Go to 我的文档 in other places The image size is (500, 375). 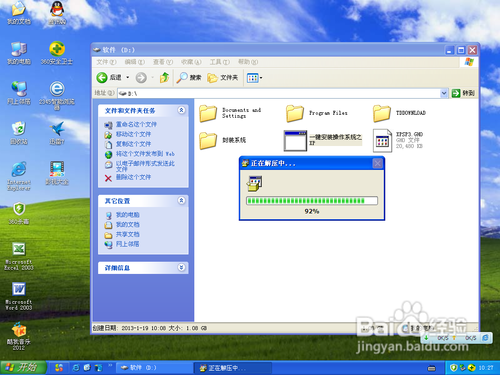127,224
